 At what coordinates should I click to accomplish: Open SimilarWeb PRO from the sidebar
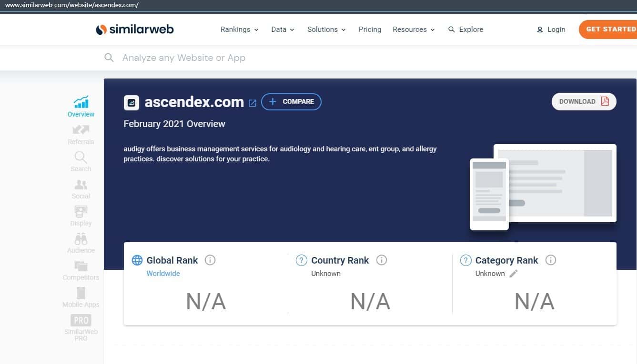81,327
